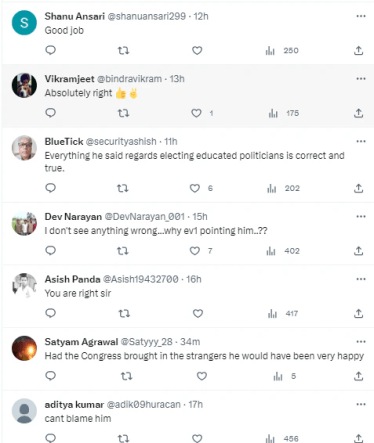View analytics showing 175 views on Vikramjeet's tweet

[284, 113]
